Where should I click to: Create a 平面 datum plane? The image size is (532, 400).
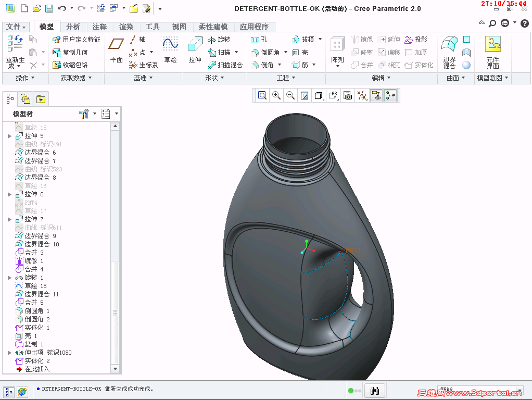tap(117, 50)
